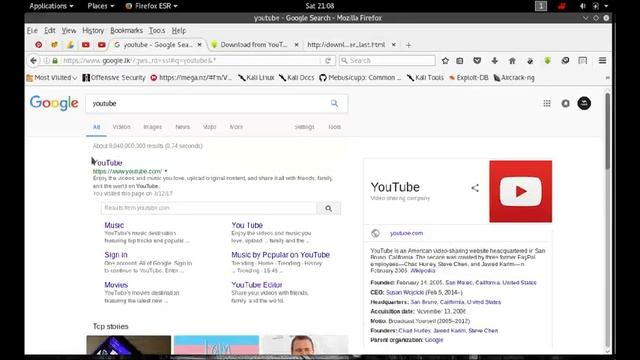Viewport: 640px width, 360px height.
Task: Click the Google logo
Action: tap(54, 103)
